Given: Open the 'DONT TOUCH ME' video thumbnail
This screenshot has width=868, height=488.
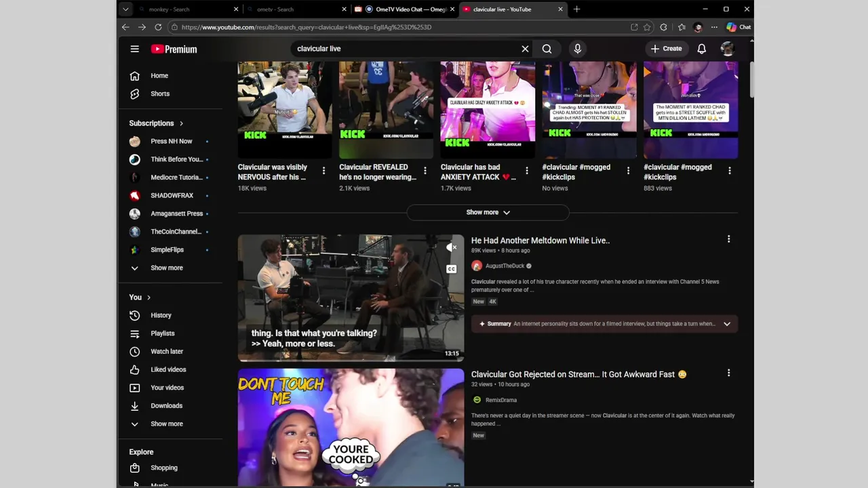Looking at the screenshot, I should click(351, 427).
